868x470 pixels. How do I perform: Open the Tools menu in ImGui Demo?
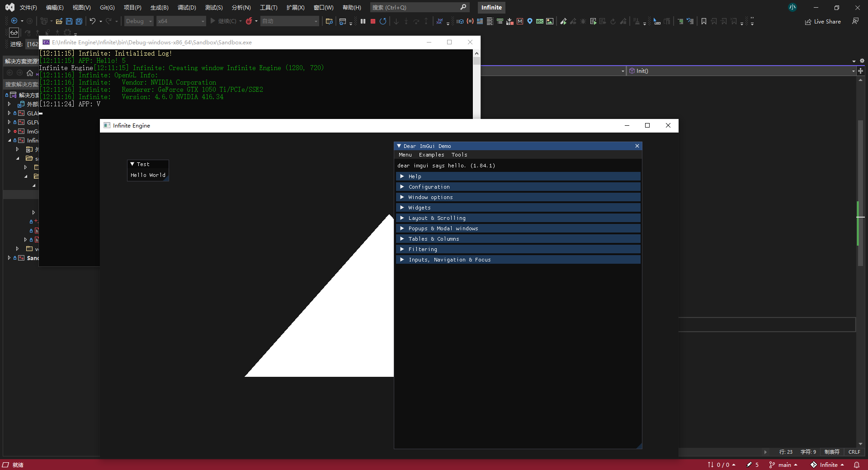[459, 155]
